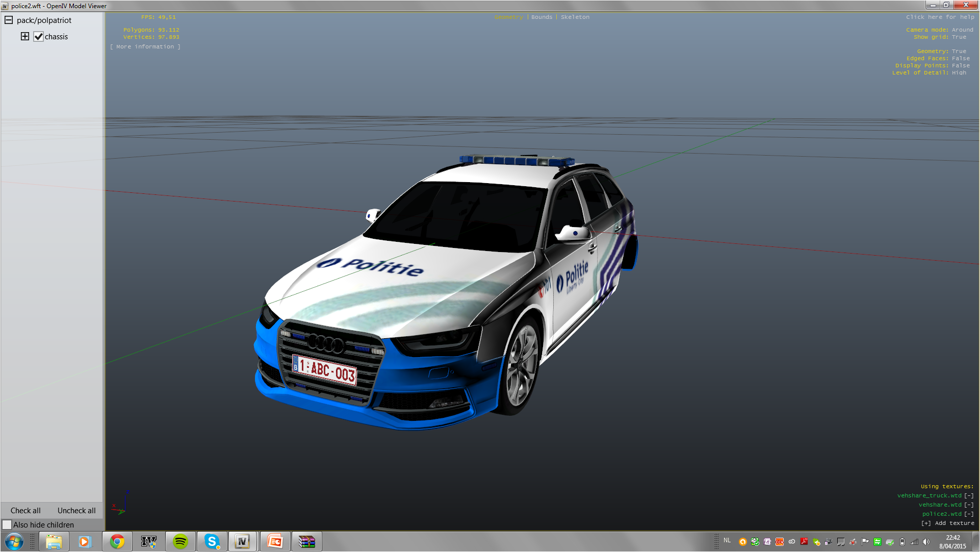The height and width of the screenshot is (552, 980).
Task: Click the OneNote tray icon
Action: point(767,542)
